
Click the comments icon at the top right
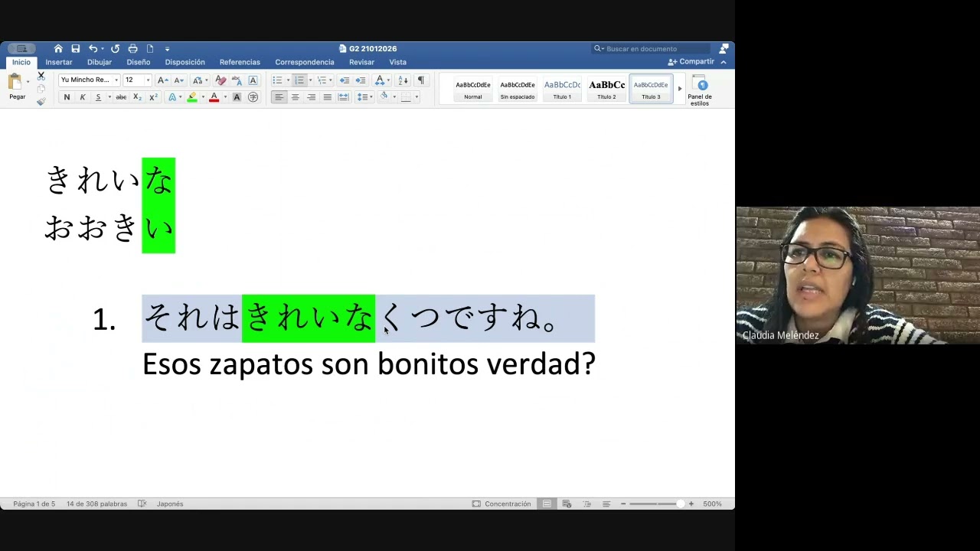click(724, 48)
